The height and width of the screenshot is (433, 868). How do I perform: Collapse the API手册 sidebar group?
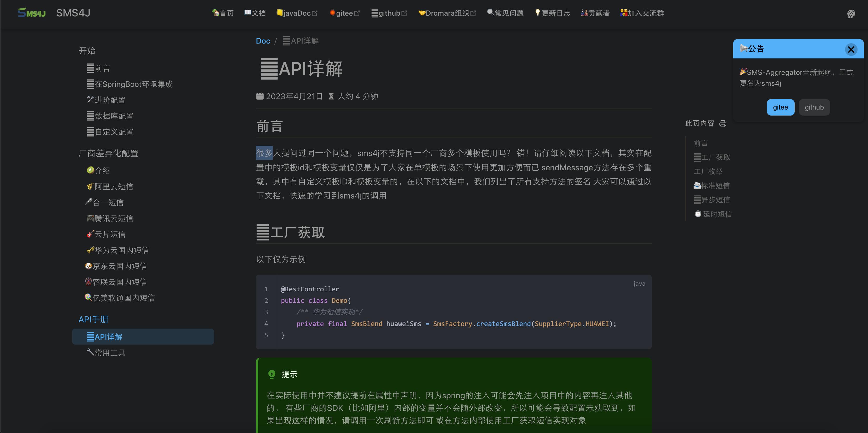[93, 320]
